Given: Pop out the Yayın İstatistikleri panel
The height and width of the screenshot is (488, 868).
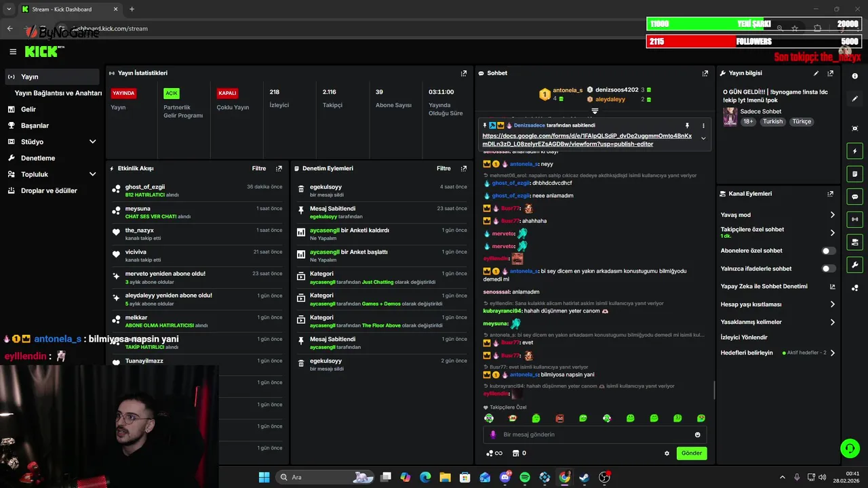Looking at the screenshot, I should point(464,73).
